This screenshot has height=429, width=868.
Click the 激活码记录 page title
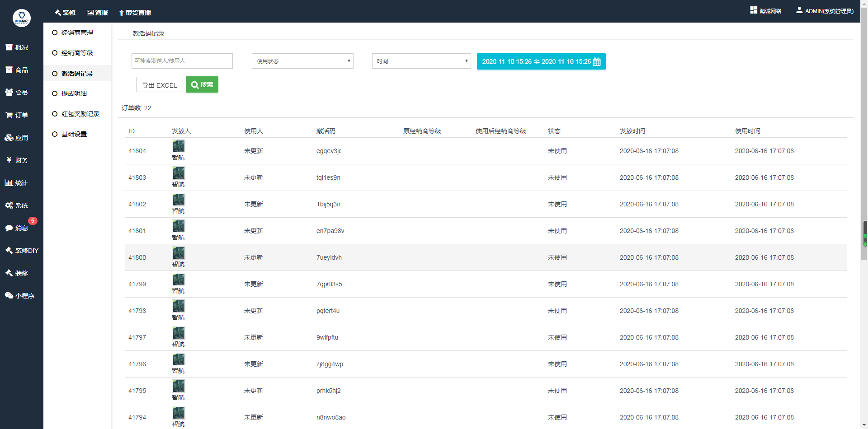[x=148, y=33]
